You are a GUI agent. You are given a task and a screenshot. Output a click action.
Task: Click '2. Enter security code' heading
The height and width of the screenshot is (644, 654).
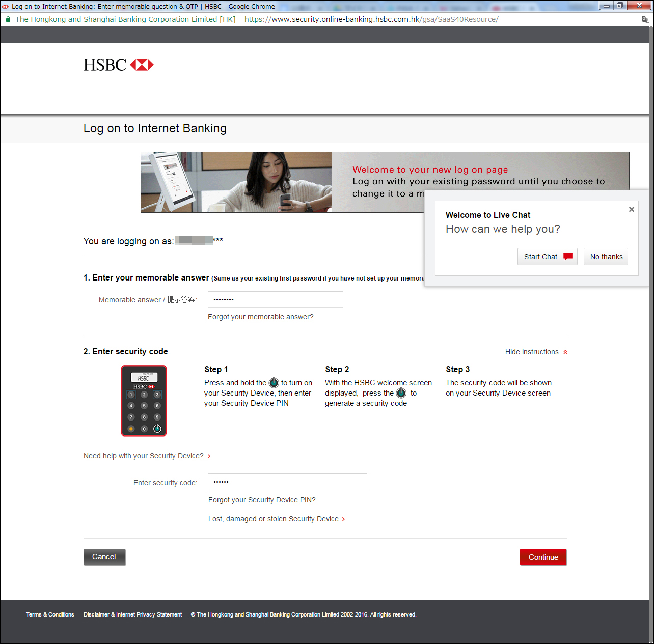[126, 351]
